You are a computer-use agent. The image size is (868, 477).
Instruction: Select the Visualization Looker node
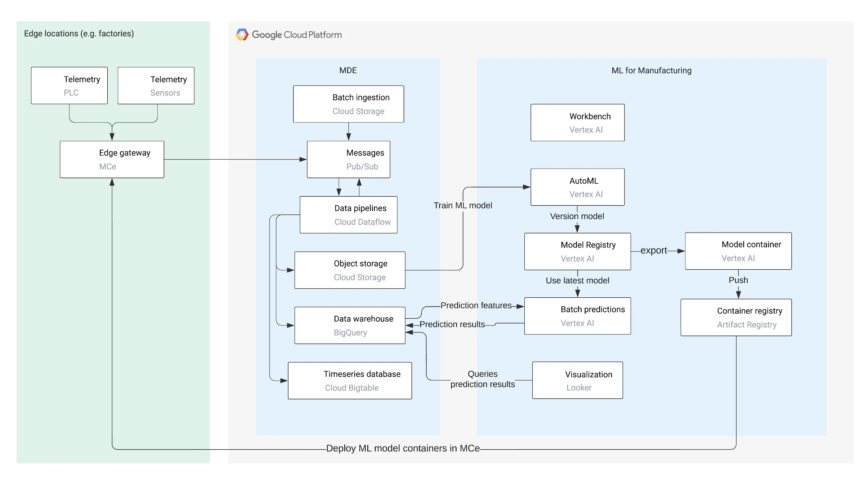pyautogui.click(x=577, y=380)
